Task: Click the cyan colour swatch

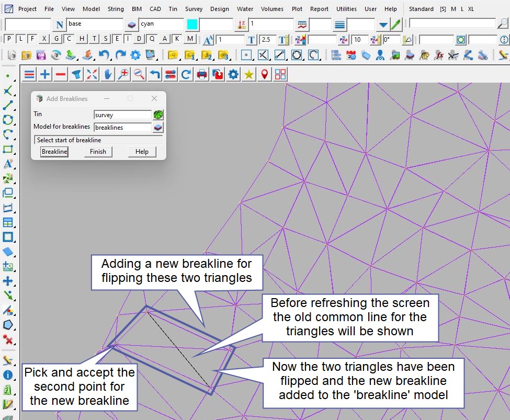Action: coord(192,24)
